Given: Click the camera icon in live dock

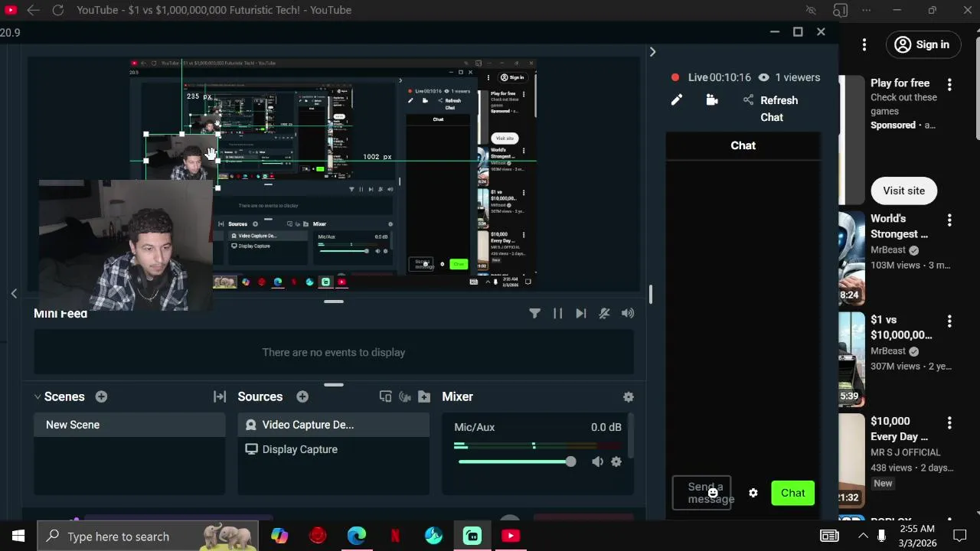Looking at the screenshot, I should (712, 100).
